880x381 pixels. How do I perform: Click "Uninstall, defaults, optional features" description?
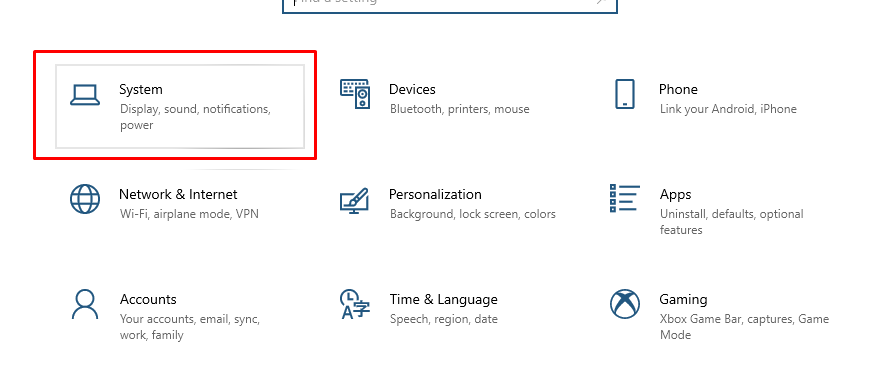coord(731,222)
